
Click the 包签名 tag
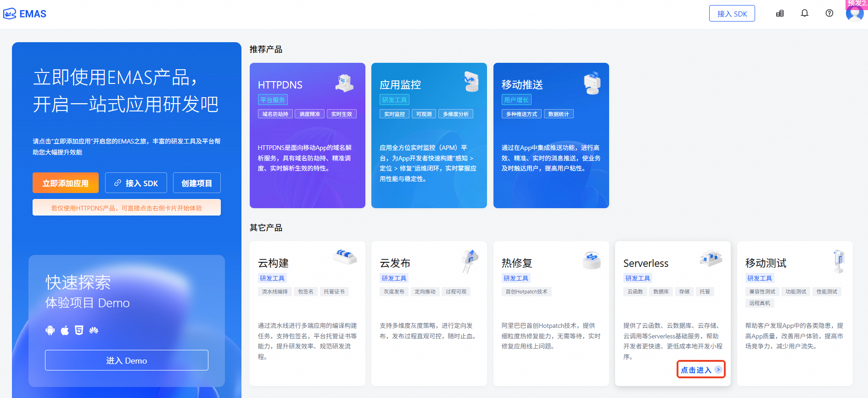(306, 292)
